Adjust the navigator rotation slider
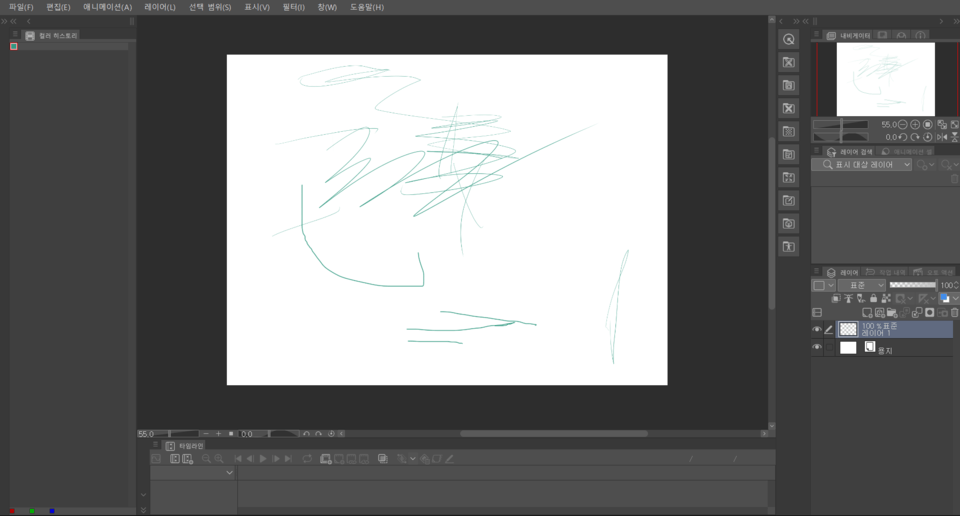960x516 pixels. (x=841, y=137)
